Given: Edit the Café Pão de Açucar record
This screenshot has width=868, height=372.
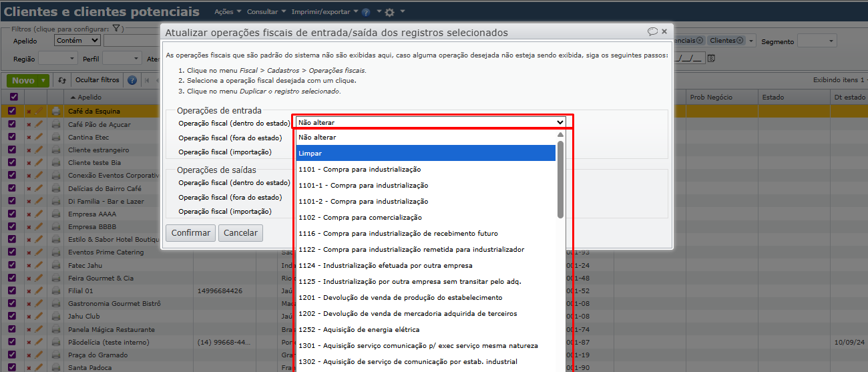Looking at the screenshot, I should (x=39, y=124).
